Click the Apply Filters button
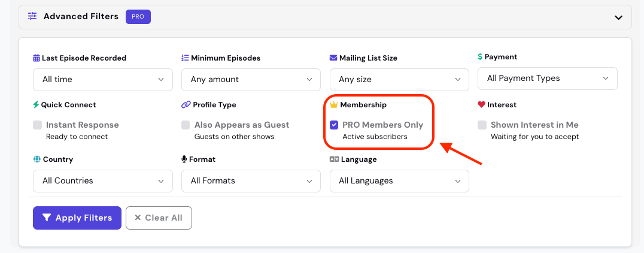The image size is (644, 253). pyautogui.click(x=77, y=218)
